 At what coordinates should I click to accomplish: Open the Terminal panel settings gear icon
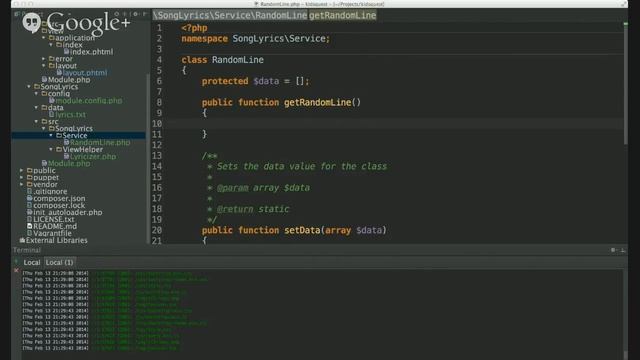[x=613, y=250]
